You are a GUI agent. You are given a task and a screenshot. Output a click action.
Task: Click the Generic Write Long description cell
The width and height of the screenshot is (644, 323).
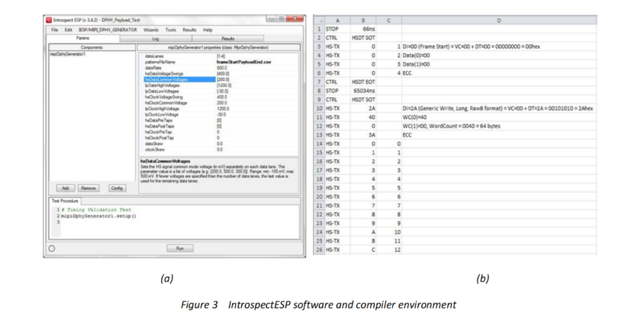(499, 109)
